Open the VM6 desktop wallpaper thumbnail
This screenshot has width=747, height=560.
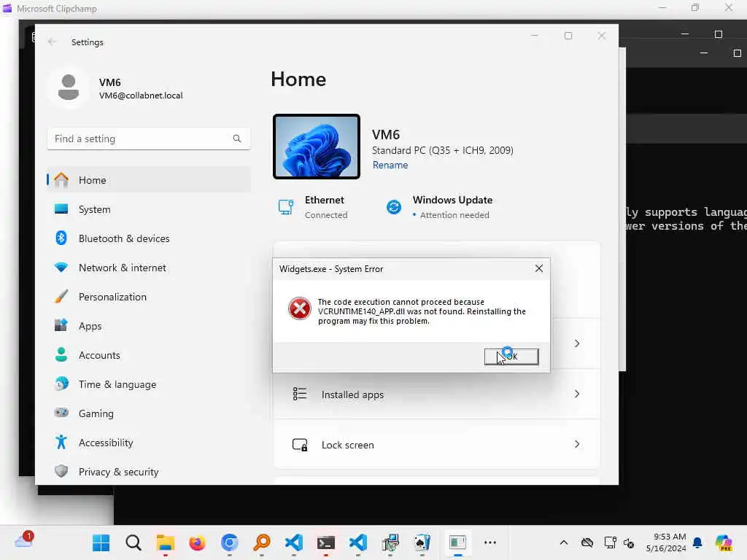(x=317, y=147)
